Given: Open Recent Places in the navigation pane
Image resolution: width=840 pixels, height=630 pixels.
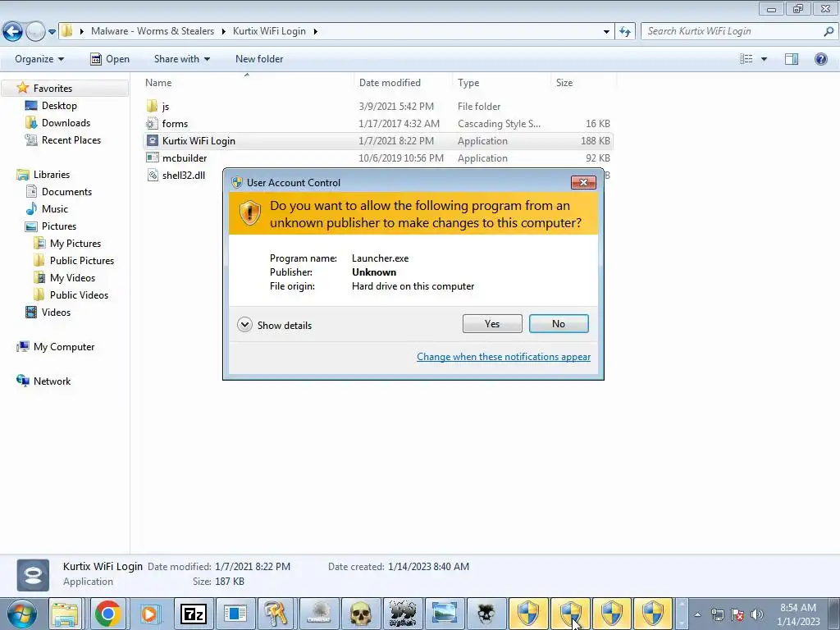Looking at the screenshot, I should tap(71, 139).
